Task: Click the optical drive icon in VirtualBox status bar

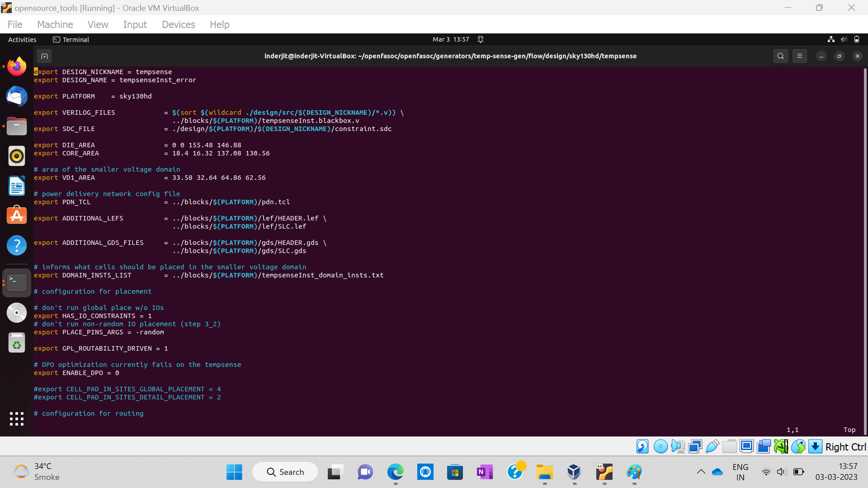Action: pyautogui.click(x=660, y=446)
